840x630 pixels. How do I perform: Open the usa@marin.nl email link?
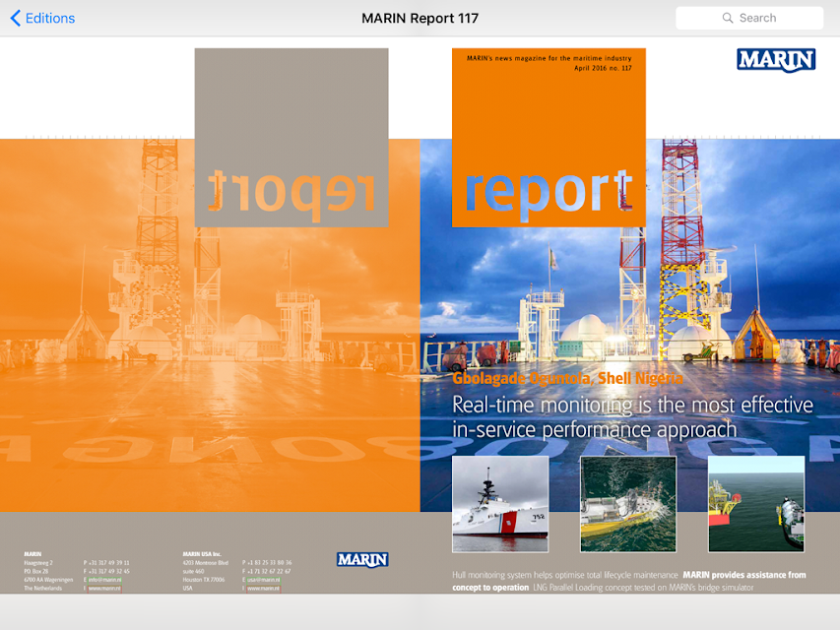coord(263,580)
